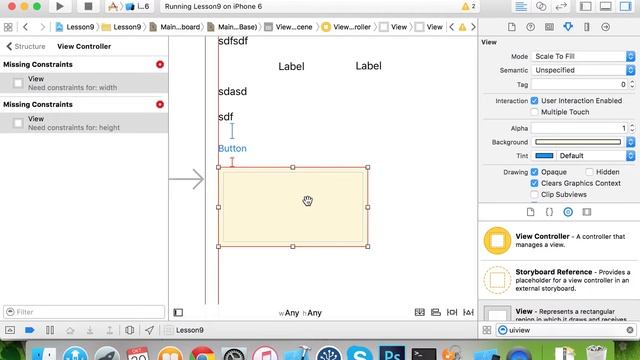
Task: Show the File Template library
Action: pos(530,212)
